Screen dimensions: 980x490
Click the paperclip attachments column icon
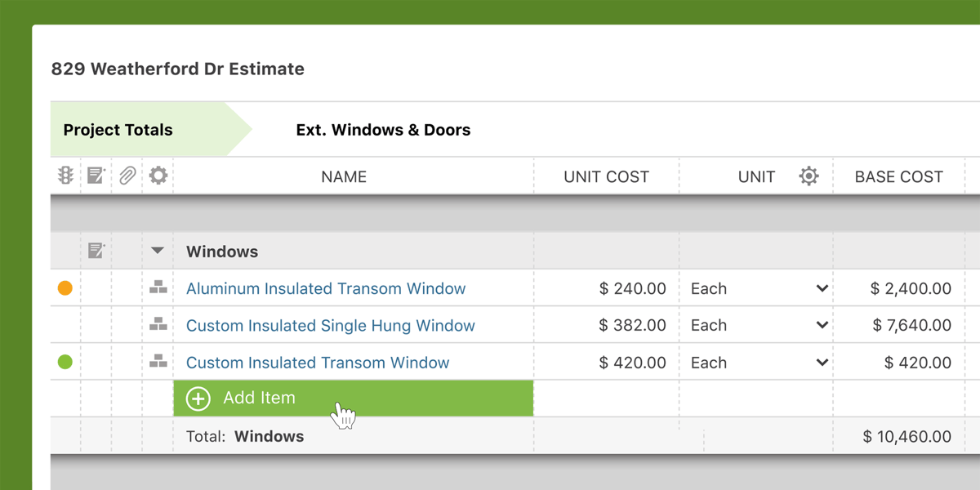(x=127, y=175)
